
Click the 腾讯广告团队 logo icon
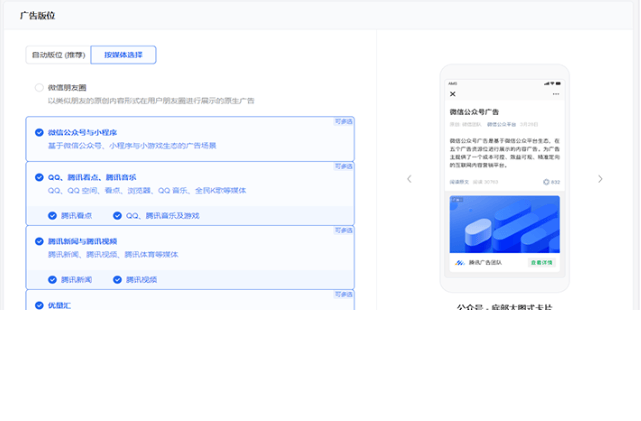click(460, 262)
